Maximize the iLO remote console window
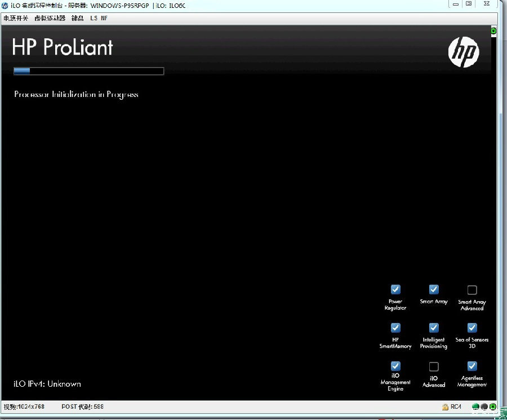Viewport: 507px width, 420px height. [469, 4]
